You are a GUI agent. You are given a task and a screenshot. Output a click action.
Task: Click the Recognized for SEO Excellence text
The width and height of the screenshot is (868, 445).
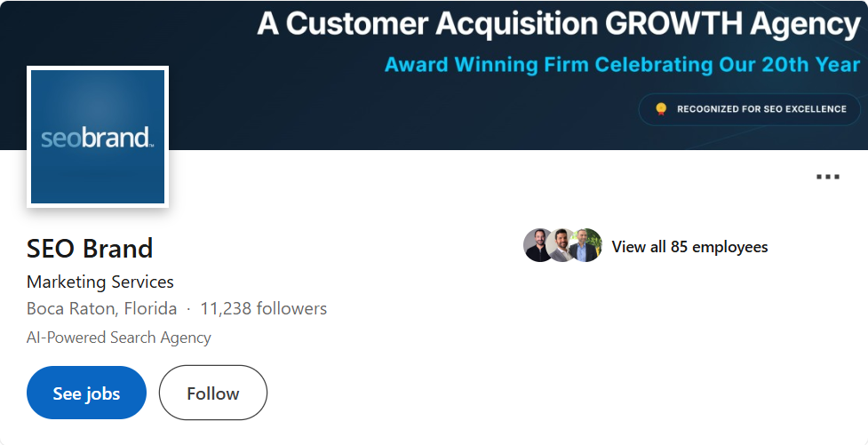pos(761,109)
